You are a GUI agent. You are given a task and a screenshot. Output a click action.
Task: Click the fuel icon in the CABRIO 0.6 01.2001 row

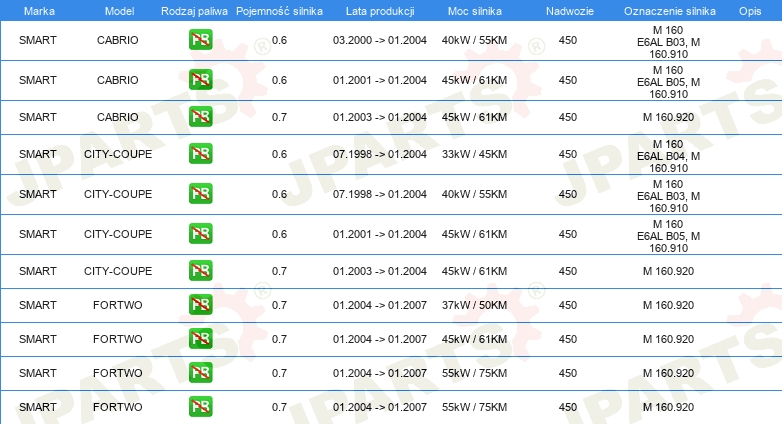point(200,80)
